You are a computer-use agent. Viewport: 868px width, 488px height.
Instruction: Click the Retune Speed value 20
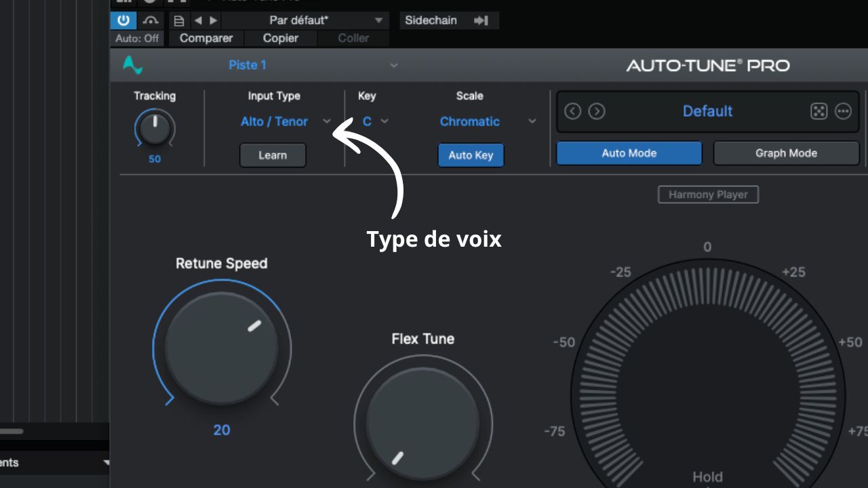coord(222,430)
